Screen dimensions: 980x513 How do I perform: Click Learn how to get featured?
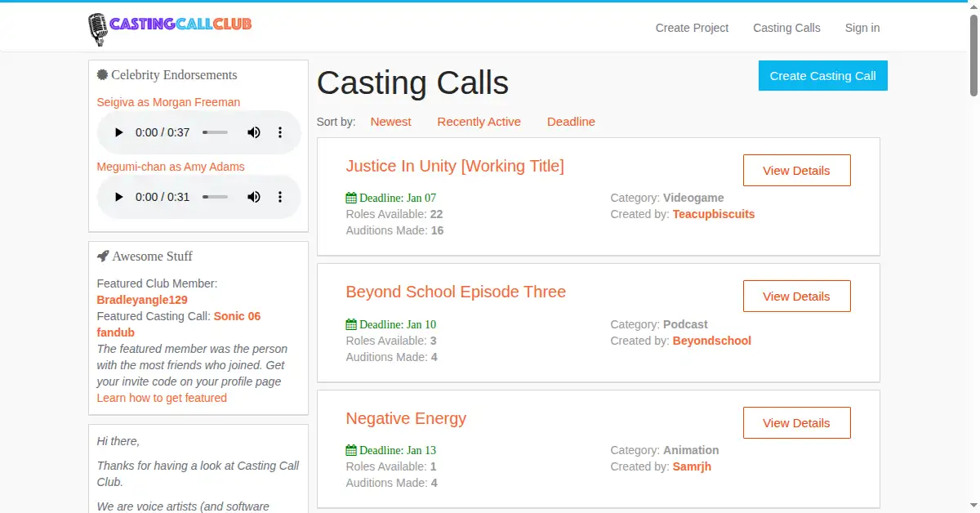point(162,398)
